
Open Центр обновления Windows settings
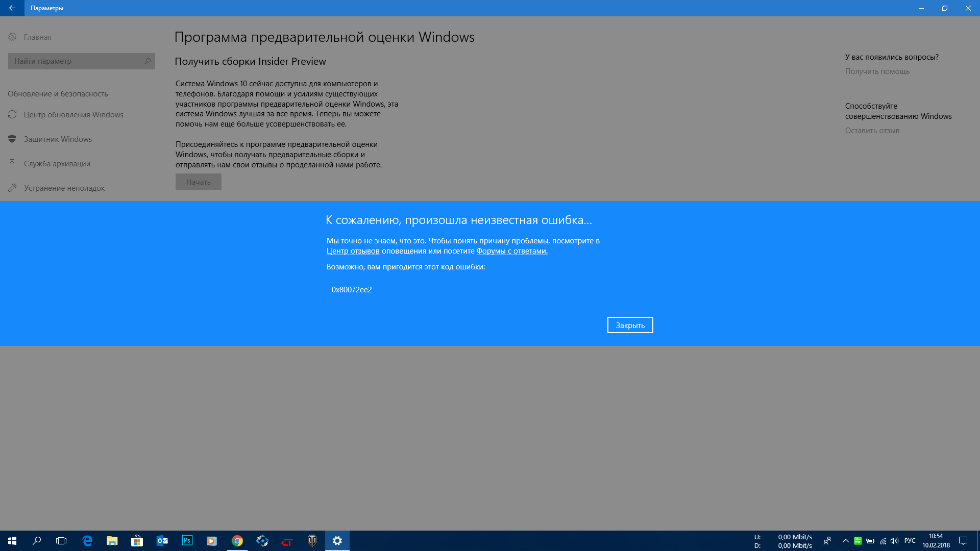pos(73,114)
